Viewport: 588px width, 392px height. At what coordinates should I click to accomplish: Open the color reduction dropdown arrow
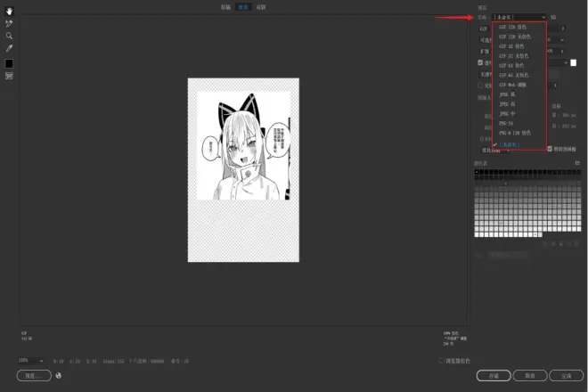(x=562, y=40)
